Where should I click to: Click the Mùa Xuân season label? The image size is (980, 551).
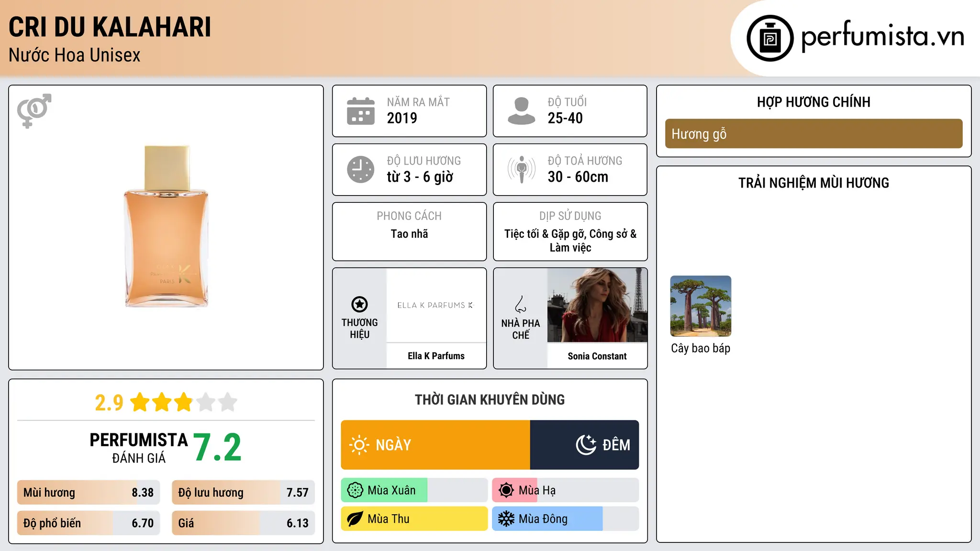click(391, 490)
